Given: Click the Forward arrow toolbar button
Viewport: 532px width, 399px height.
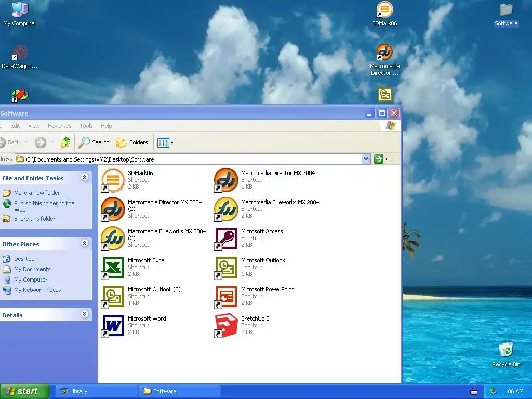Looking at the screenshot, I should point(41,142).
